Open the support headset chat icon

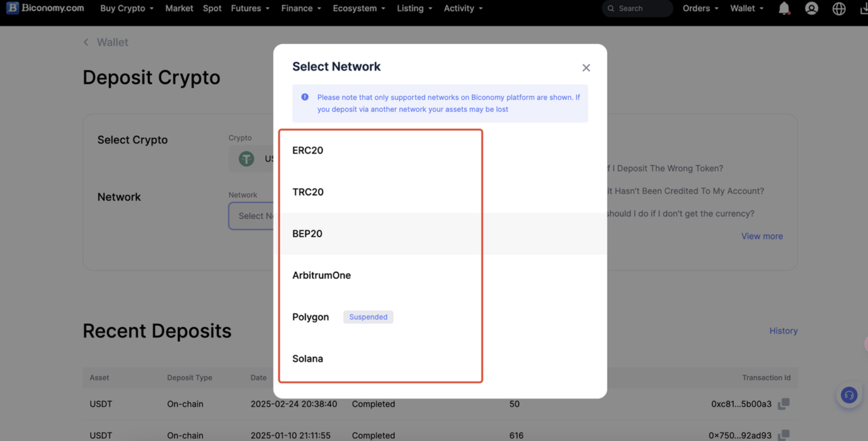[x=849, y=395]
